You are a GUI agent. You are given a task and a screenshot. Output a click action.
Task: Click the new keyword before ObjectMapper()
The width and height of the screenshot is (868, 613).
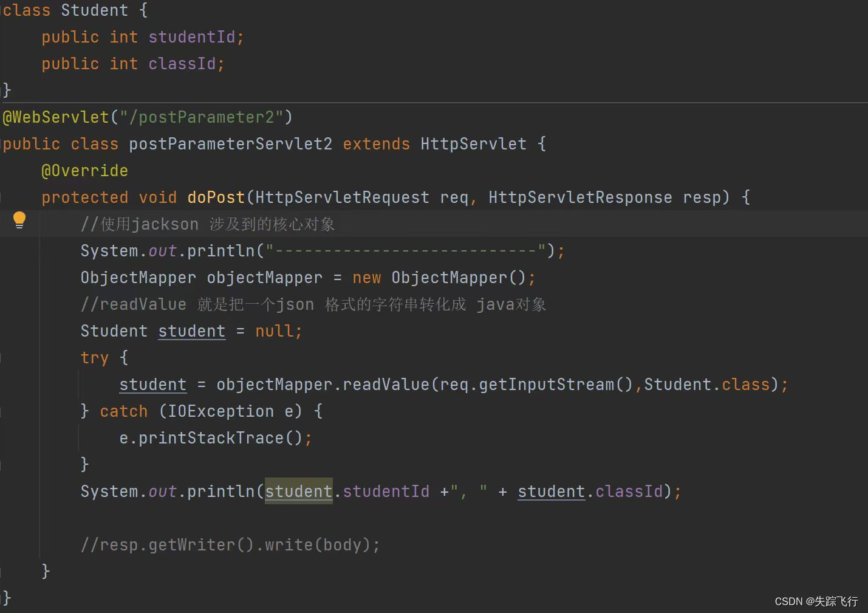click(367, 278)
